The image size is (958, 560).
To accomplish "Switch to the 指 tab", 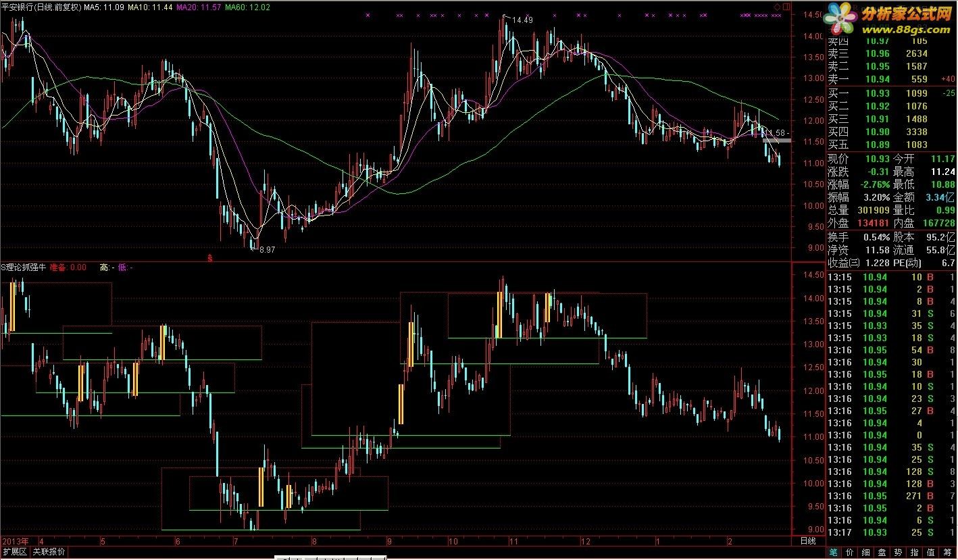I will 915,552.
